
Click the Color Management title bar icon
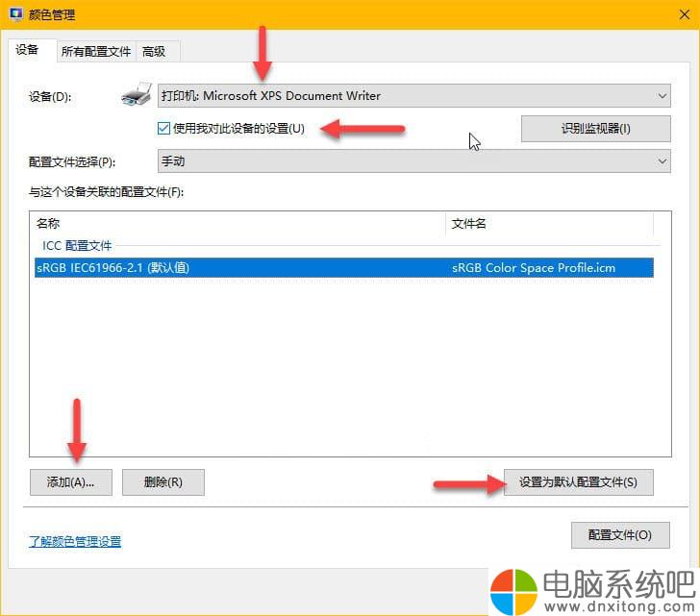(x=16, y=14)
